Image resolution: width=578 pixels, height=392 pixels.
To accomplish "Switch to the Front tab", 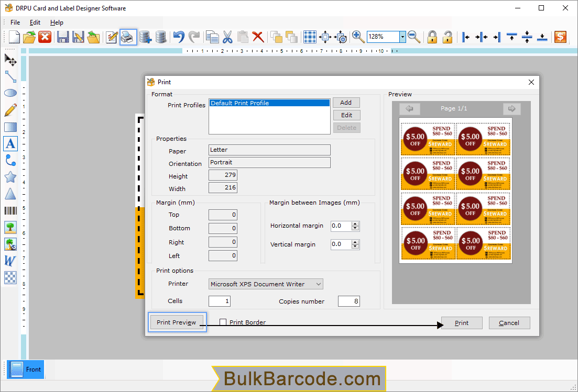I will click(26, 369).
